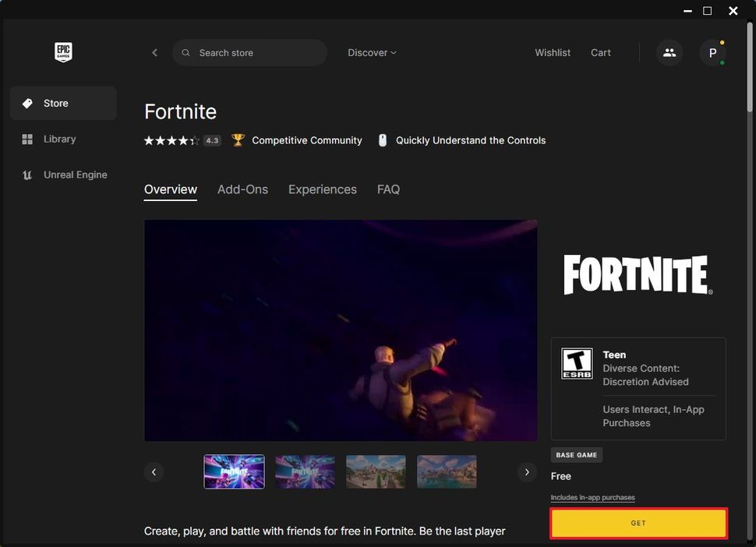This screenshot has width=756, height=547.
Task: Select the Experiences tab
Action: (x=322, y=189)
